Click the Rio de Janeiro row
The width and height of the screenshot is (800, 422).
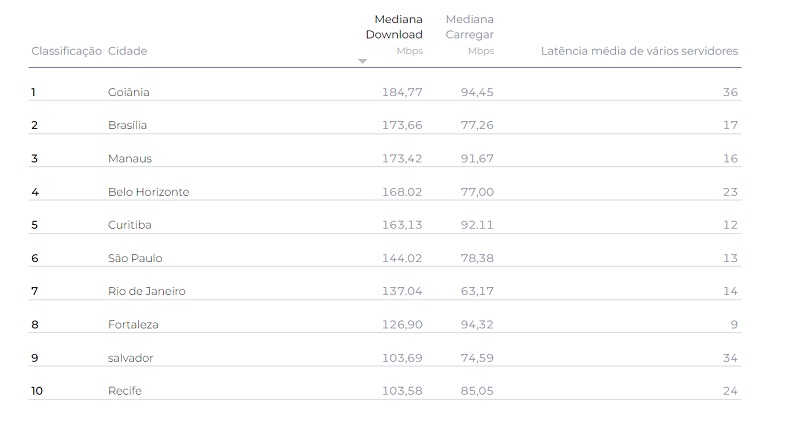click(146, 291)
